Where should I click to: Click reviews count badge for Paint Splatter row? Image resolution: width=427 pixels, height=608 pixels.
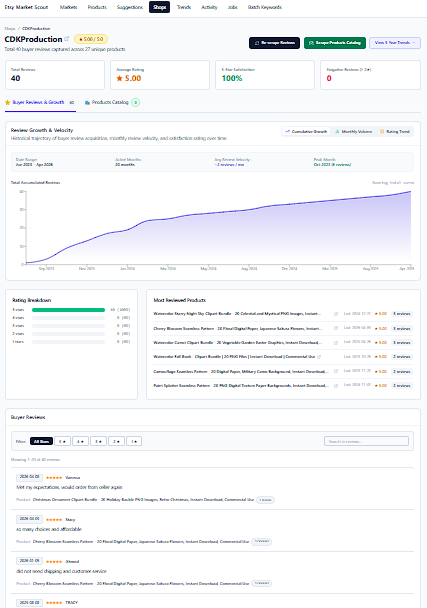point(401,386)
